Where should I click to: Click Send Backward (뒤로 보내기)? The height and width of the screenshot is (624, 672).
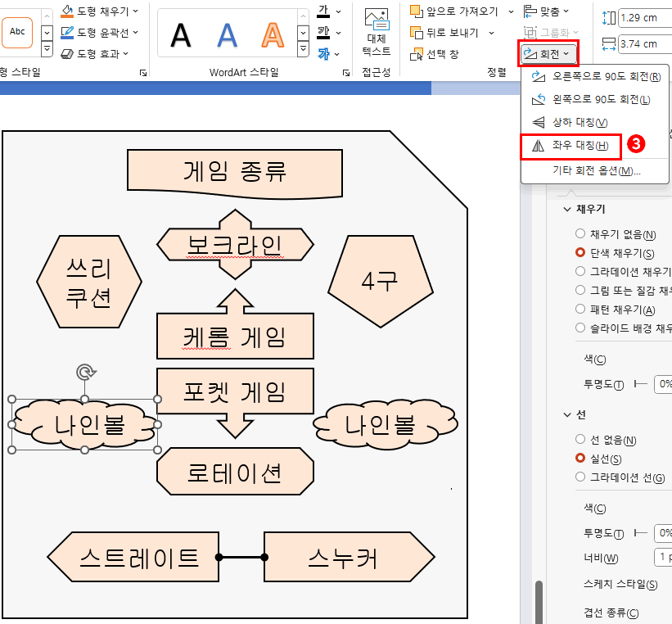[x=444, y=33]
